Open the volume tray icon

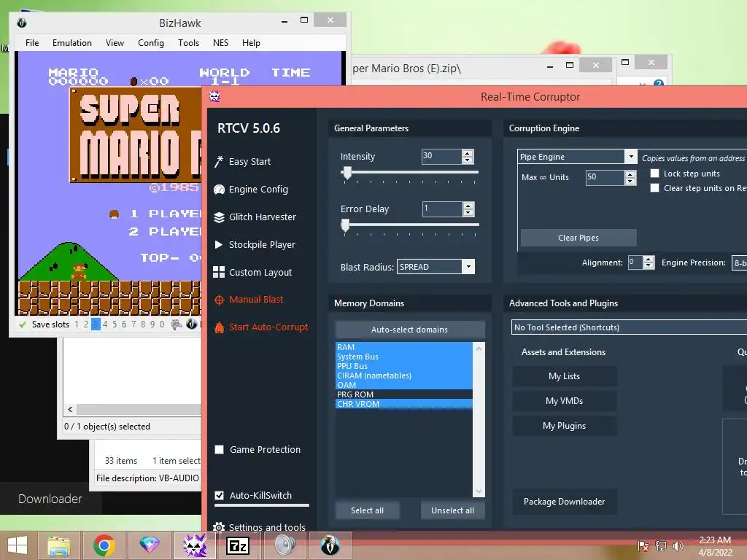[678, 545]
